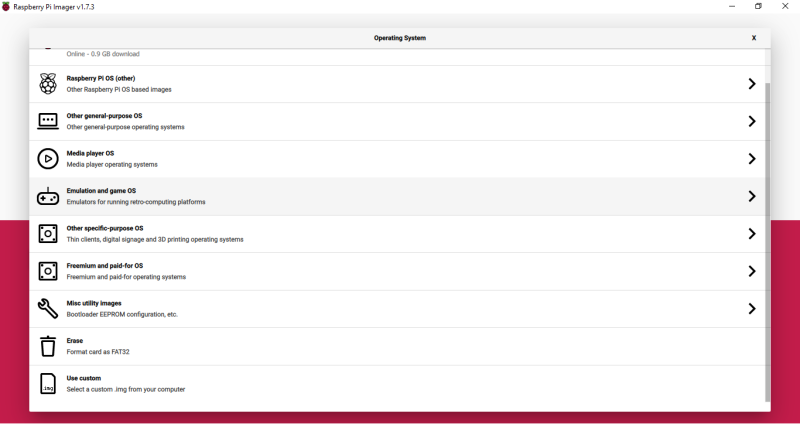Viewport: 800px width, 424px height.
Task: Click the Misc utility images wrench icon
Action: tap(48, 309)
